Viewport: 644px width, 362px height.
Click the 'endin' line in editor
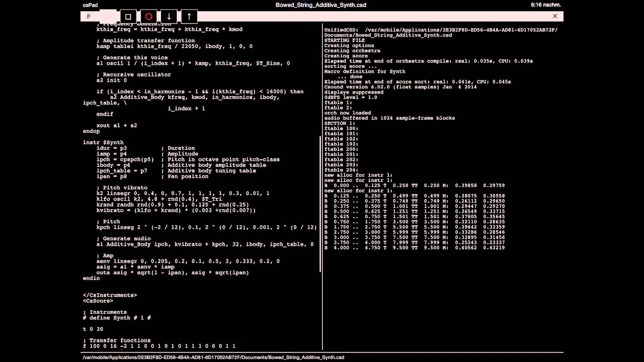pos(92,278)
